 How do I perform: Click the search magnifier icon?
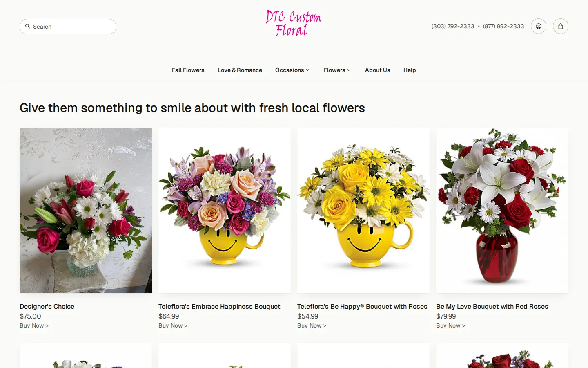click(x=28, y=26)
